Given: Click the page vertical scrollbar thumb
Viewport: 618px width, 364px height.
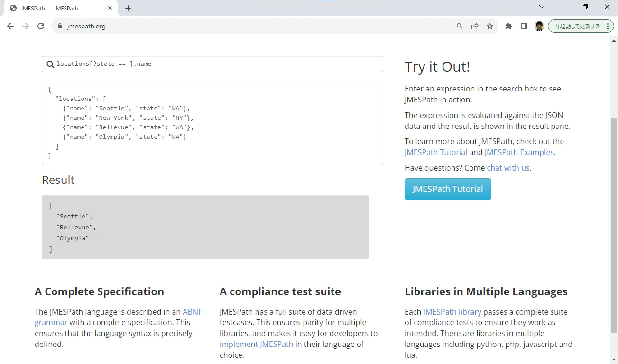Looking at the screenshot, I should pyautogui.click(x=614, y=225).
